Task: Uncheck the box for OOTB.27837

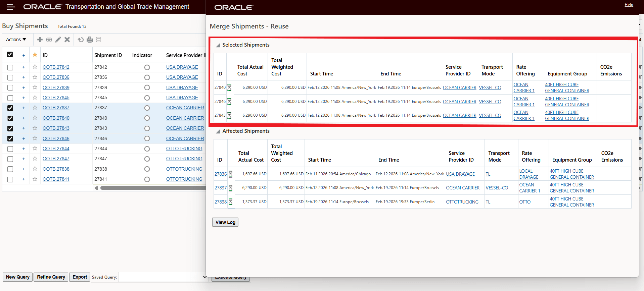Action: click(x=10, y=108)
